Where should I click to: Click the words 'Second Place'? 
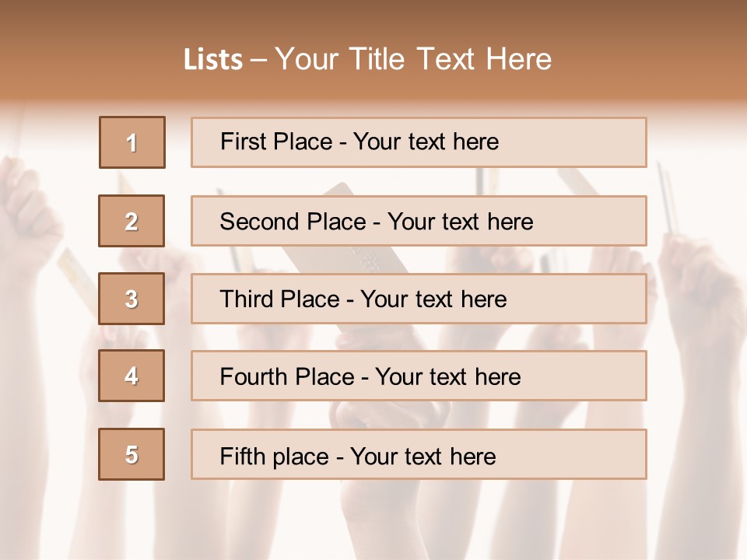click(x=293, y=222)
